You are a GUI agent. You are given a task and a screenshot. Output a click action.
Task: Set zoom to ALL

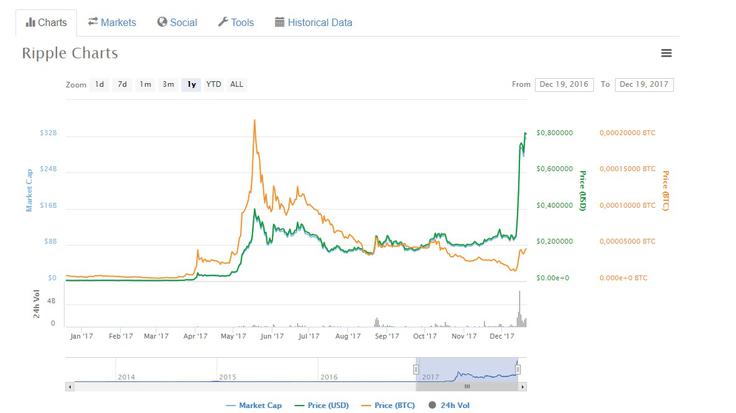click(x=237, y=84)
